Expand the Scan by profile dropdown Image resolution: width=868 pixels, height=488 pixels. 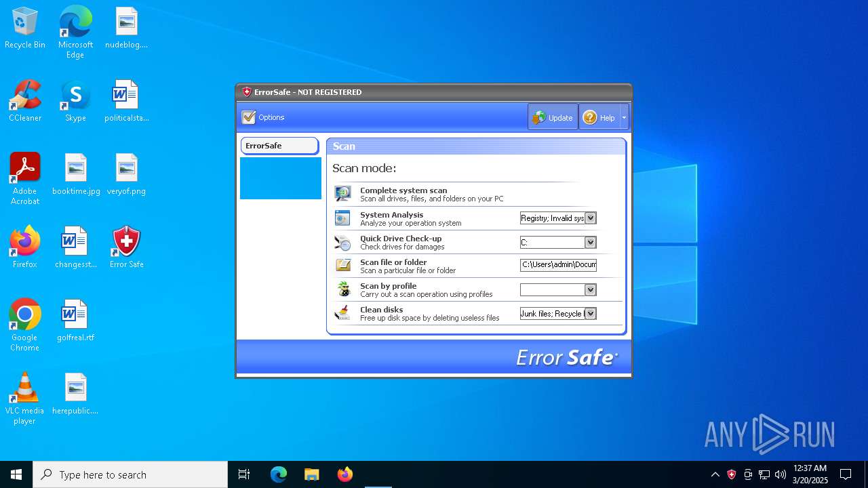coord(591,289)
